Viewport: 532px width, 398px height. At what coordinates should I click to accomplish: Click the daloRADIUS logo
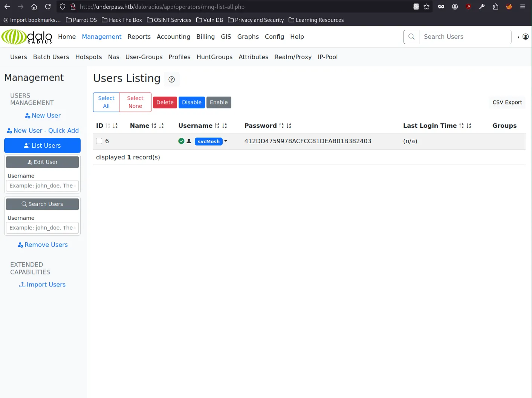[27, 37]
